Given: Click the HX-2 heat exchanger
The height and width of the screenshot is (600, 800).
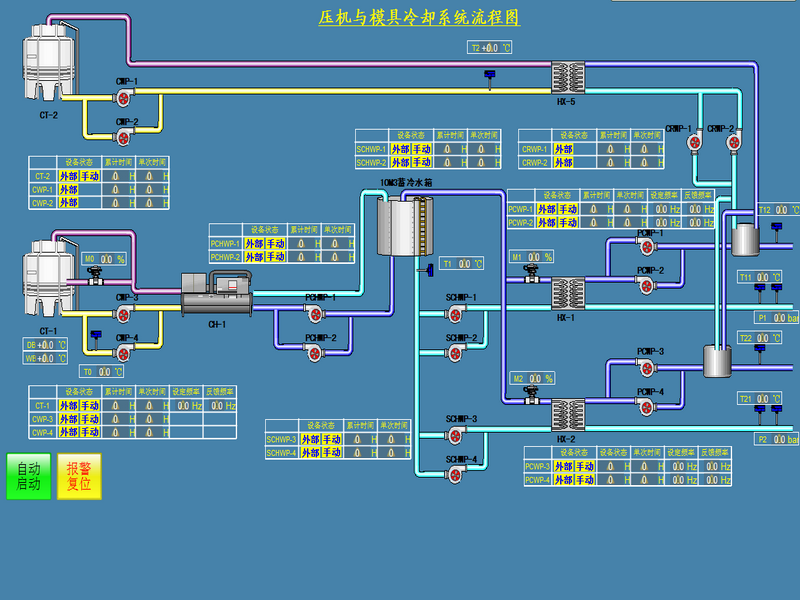Looking at the screenshot, I should (568, 414).
